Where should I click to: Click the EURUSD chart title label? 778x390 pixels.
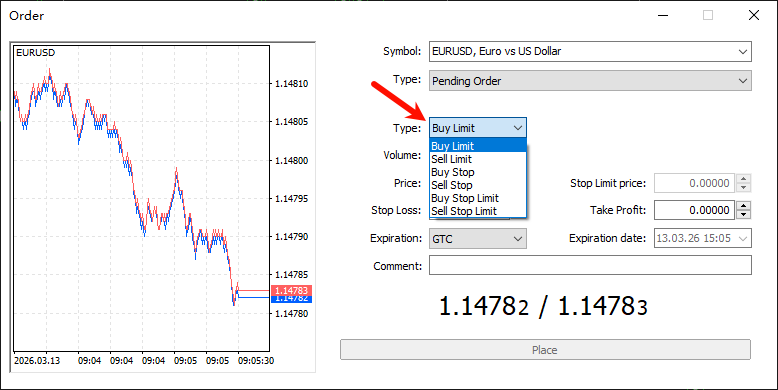[x=36, y=53]
